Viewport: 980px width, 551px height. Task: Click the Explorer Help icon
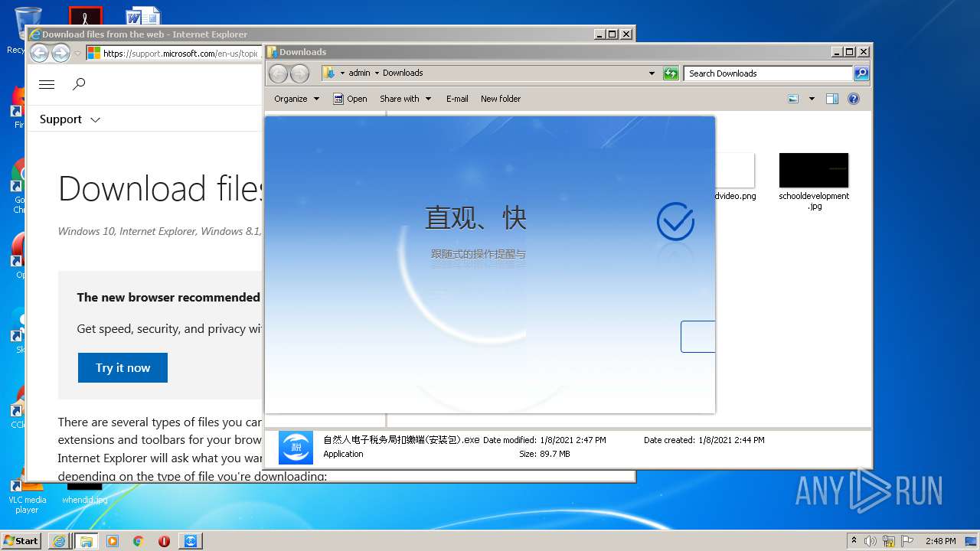click(854, 99)
